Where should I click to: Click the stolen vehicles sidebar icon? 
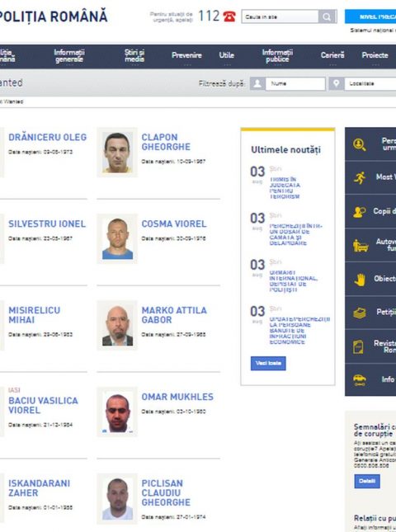coord(361,245)
